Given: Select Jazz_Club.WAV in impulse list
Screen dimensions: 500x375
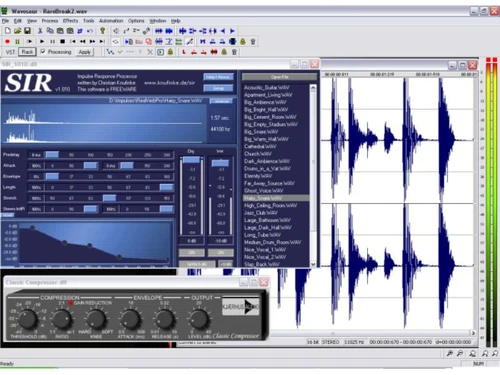Looking at the screenshot, I should click(261, 213).
